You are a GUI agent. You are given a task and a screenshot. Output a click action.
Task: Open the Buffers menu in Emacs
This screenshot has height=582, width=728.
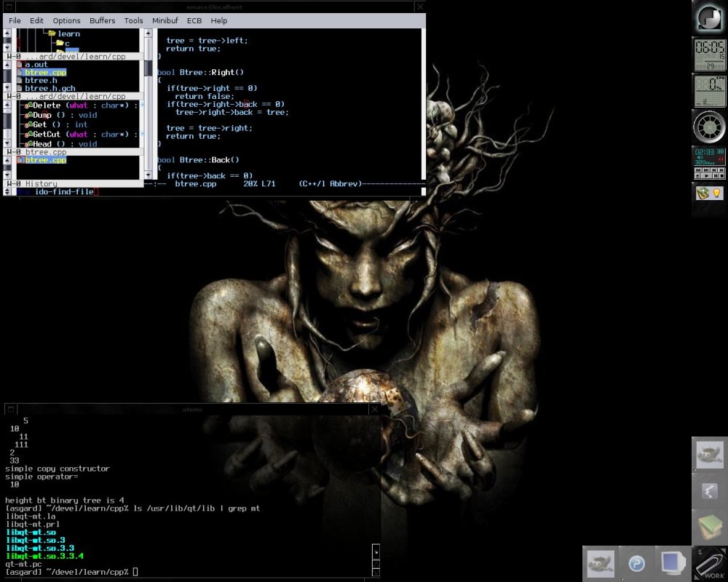click(102, 20)
